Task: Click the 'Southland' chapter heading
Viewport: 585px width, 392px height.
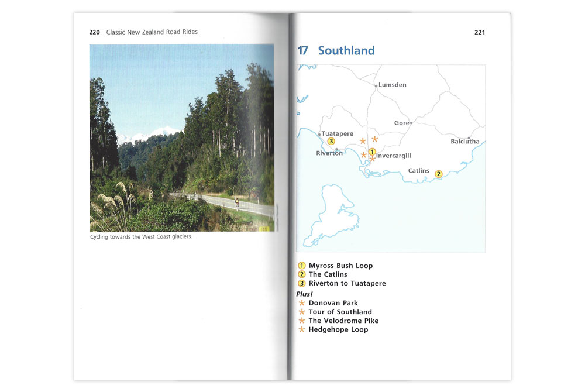Action: [x=346, y=50]
